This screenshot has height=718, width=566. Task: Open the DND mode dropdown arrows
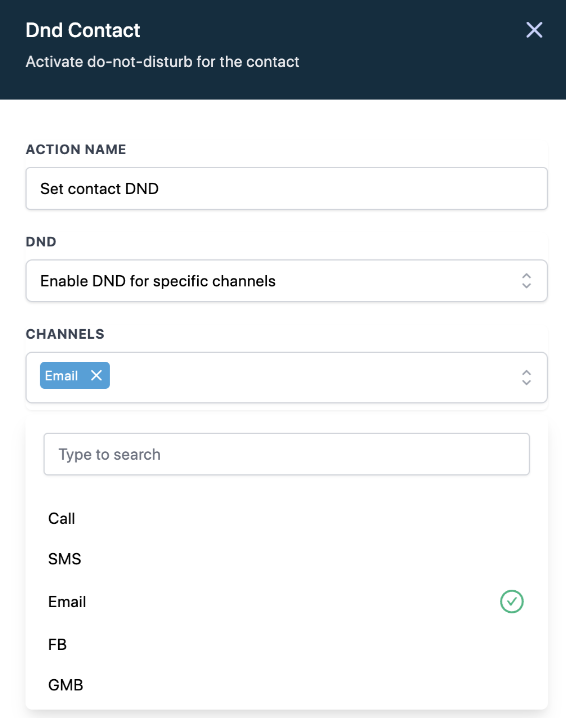(x=526, y=281)
